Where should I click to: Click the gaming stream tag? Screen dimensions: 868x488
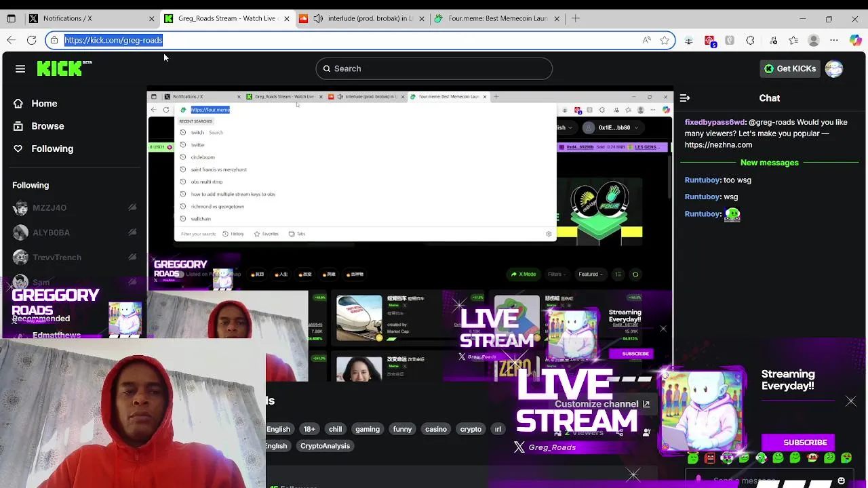[368, 429]
